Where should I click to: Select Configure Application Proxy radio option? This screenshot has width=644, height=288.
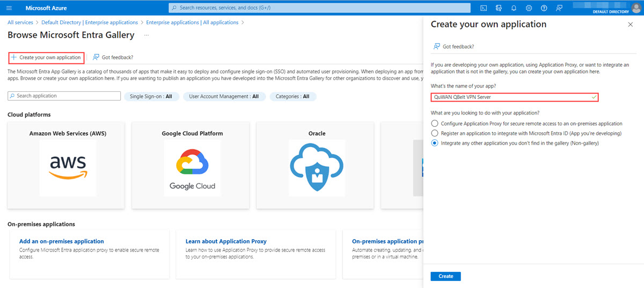point(435,124)
